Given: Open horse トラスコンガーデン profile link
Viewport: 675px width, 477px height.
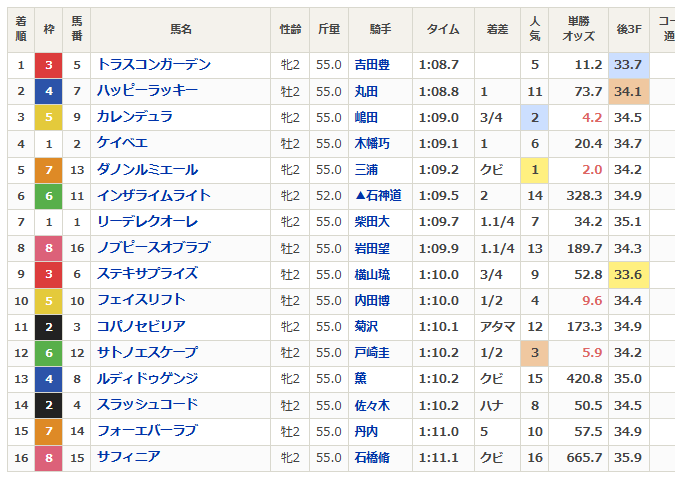Looking at the screenshot, I should (154, 65).
